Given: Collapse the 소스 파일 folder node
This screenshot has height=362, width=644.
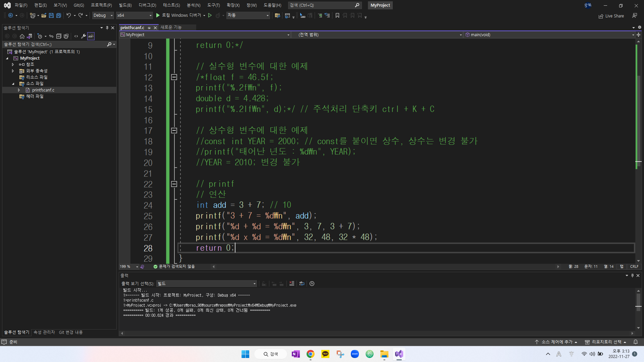Looking at the screenshot, I should 13,84.
